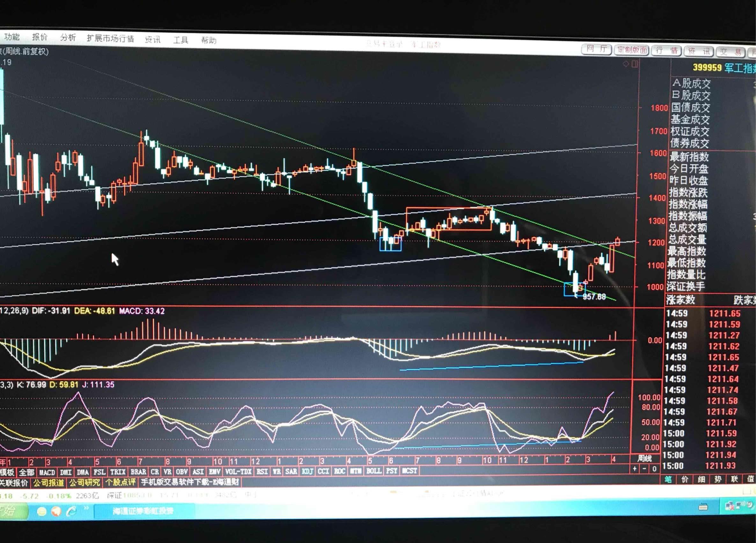Click the 定制版面 button
Image resolution: width=756 pixels, height=543 pixels.
[632, 50]
